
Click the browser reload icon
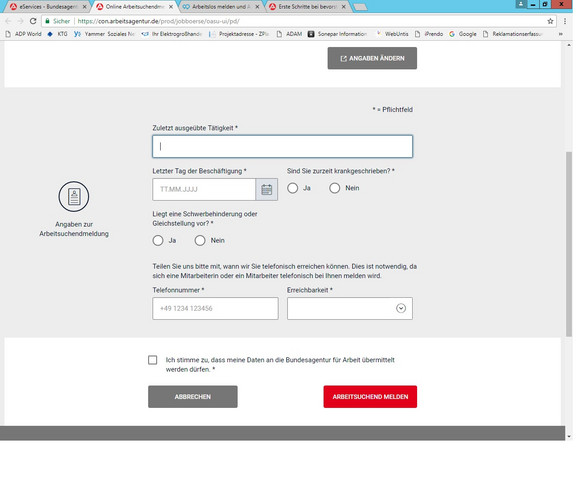(x=33, y=21)
